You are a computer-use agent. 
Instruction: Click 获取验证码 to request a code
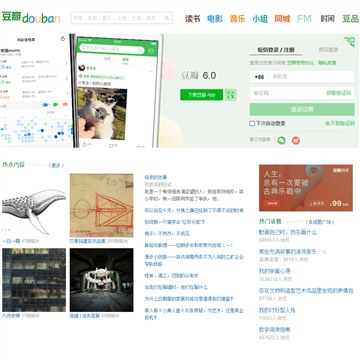(339, 93)
